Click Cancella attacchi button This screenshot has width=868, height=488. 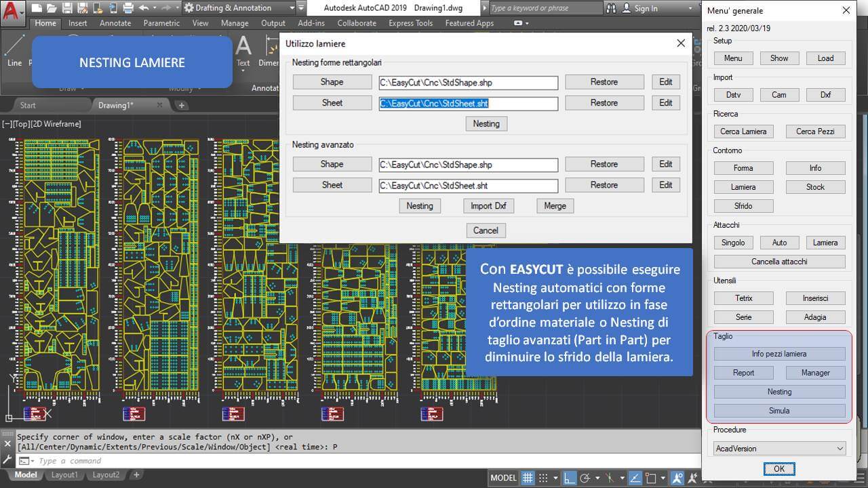(779, 262)
